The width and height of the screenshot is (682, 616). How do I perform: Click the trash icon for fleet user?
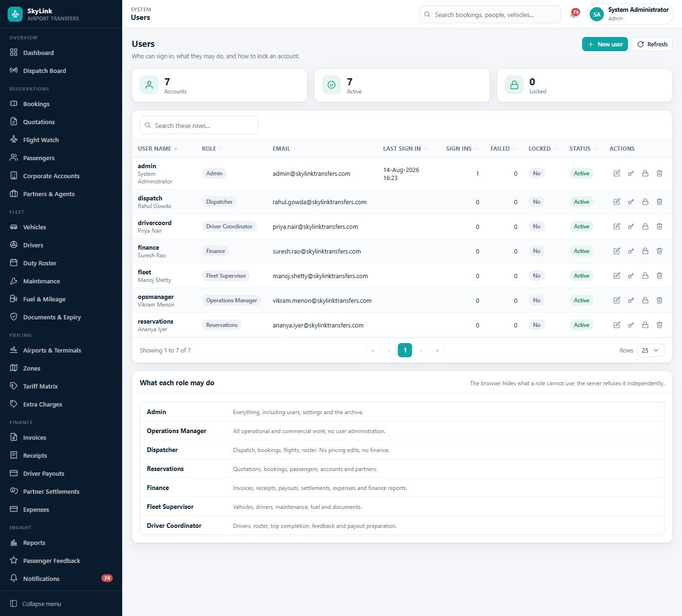(659, 276)
